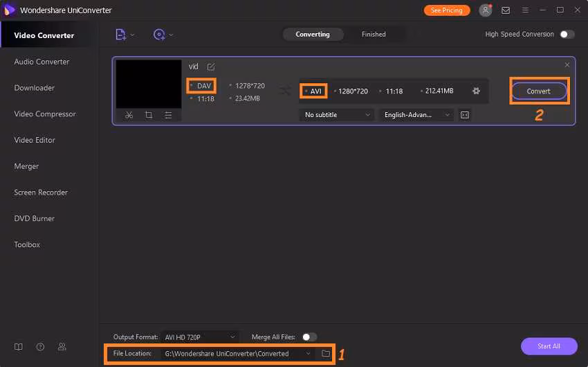The image size is (588, 367).
Task: Click the 212.41MB output size text
Action: 439,91
